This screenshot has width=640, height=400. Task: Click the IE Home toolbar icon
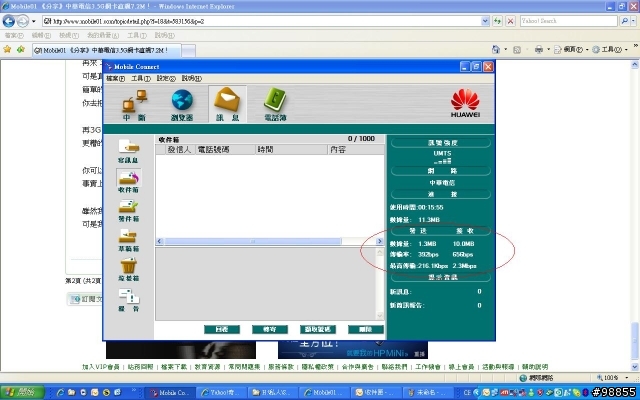coord(496,49)
